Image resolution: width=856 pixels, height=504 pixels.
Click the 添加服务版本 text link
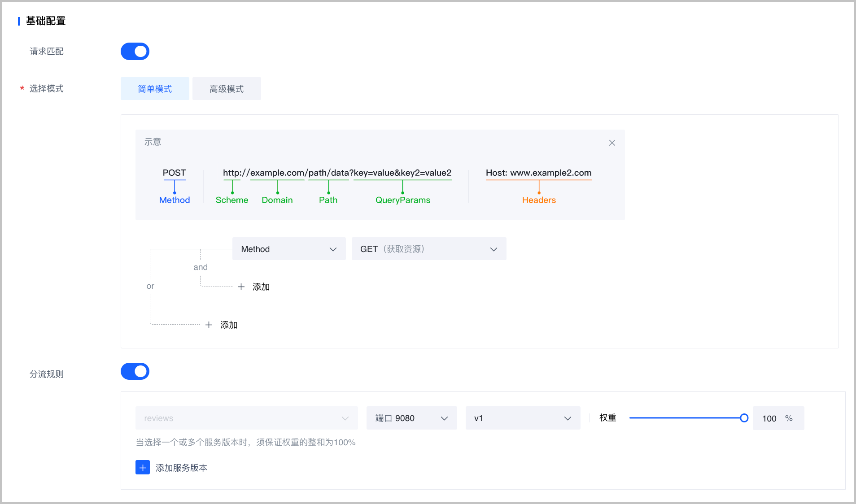point(181,468)
